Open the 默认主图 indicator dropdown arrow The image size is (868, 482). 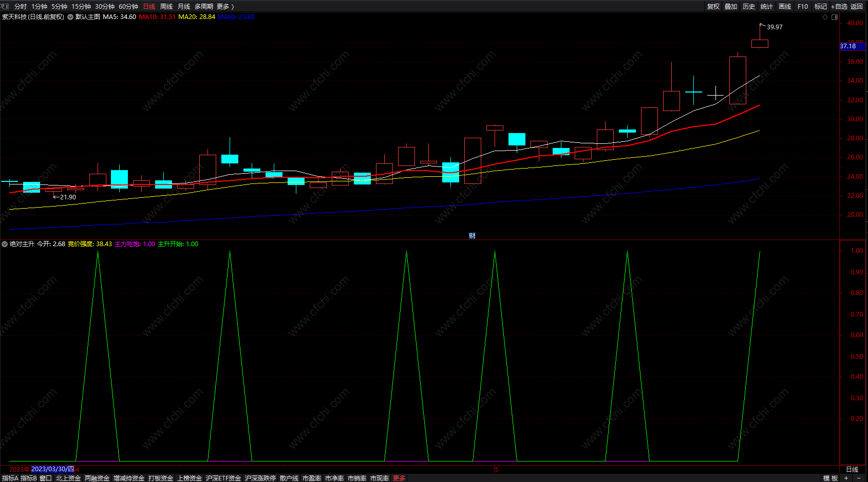click(70, 17)
